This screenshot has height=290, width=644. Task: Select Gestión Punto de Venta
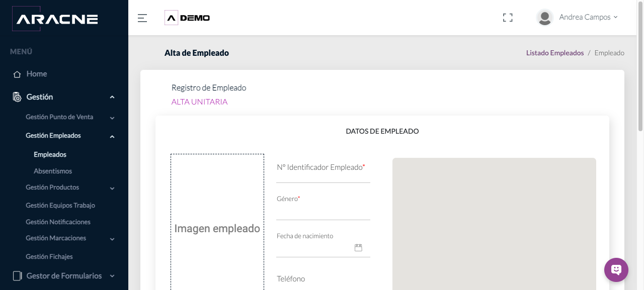[59, 117]
